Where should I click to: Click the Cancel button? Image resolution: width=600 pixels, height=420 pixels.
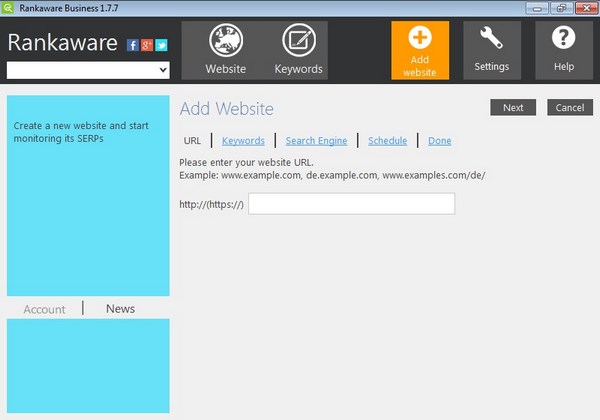(570, 107)
